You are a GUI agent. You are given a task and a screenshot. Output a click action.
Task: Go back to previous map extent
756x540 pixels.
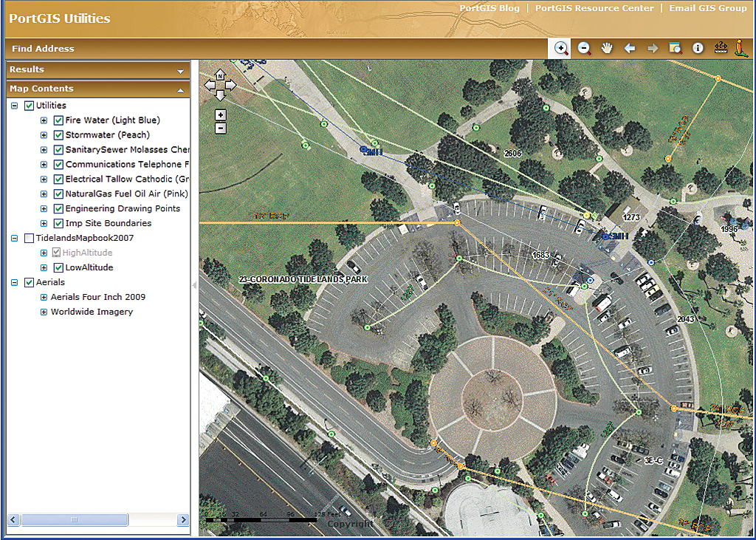coord(630,48)
